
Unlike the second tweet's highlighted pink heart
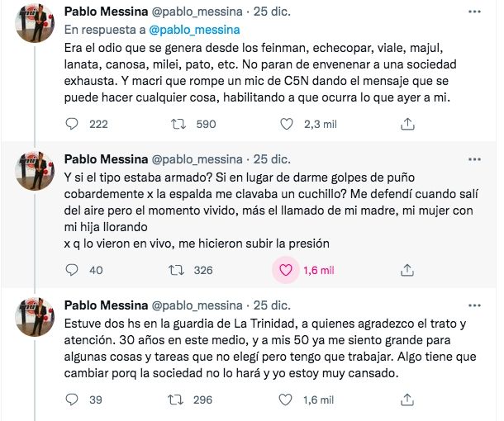click(x=287, y=270)
